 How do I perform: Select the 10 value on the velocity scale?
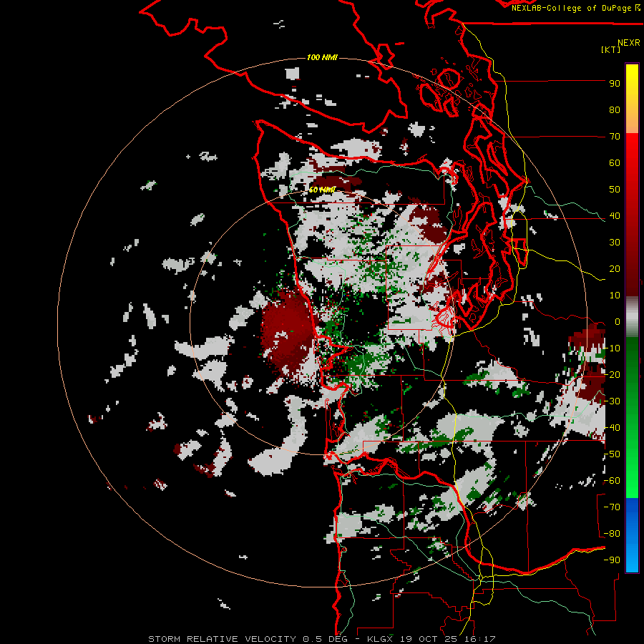coord(615,296)
